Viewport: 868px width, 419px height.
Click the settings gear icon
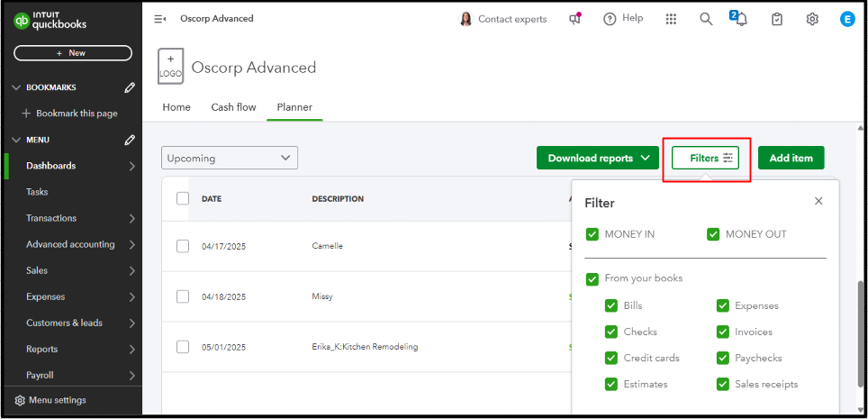[x=812, y=19]
